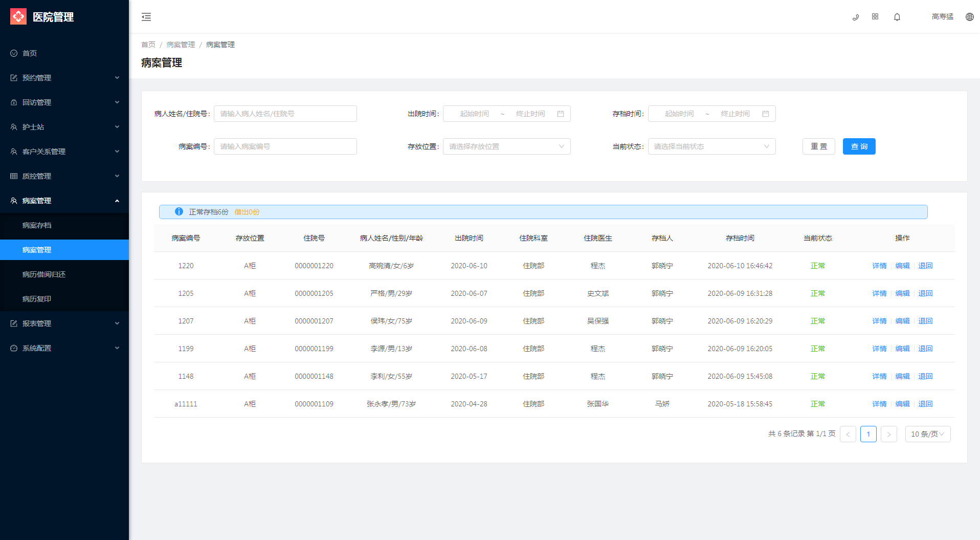The image size is (980, 540).
Task: View 详情 for record 1199
Action: (879, 349)
